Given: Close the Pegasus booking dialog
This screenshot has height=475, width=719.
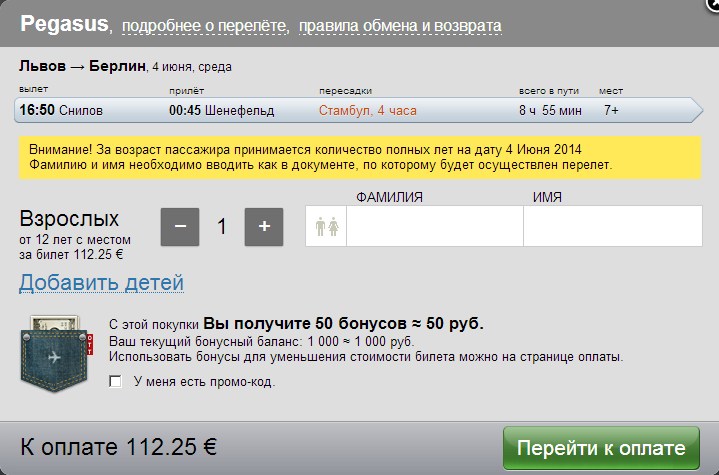Looking at the screenshot, I should coord(712,3).
